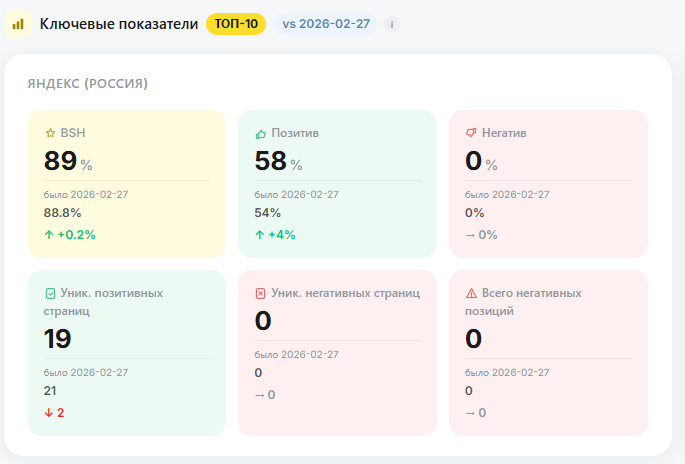Image resolution: width=685 pixels, height=464 pixels.
Task: Click the Всего негативных позиций title
Action: coord(523,302)
